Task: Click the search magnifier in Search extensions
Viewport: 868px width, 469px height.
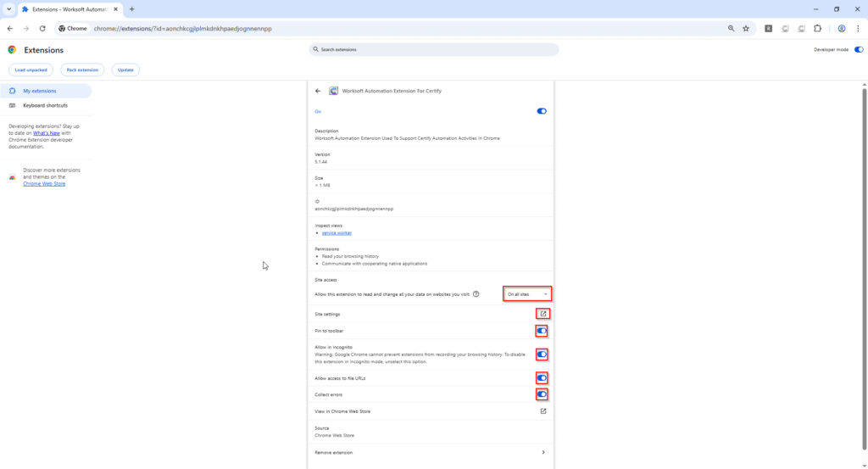Action: pyautogui.click(x=316, y=49)
